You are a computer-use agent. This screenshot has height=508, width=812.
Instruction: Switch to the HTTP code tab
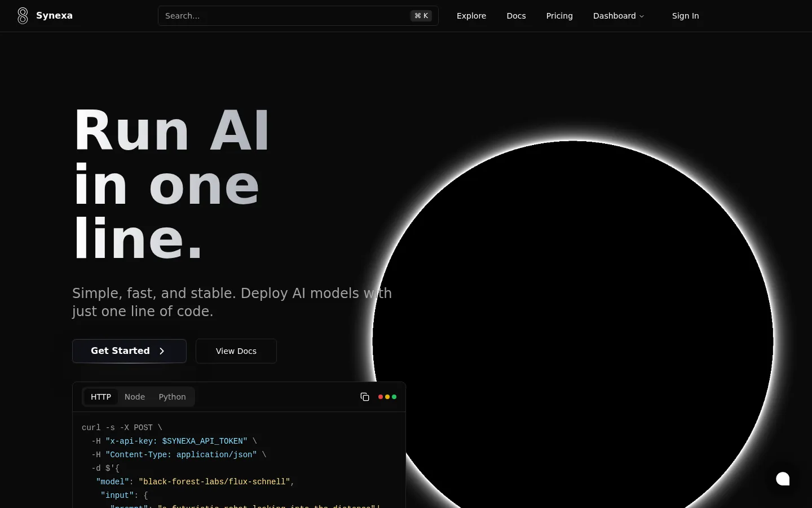pos(101,397)
